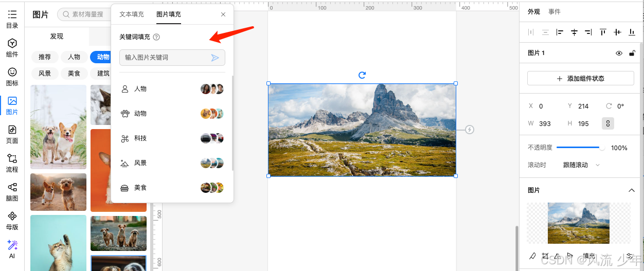Select the 发现 discover tab
The image size is (644, 271).
[x=57, y=37]
